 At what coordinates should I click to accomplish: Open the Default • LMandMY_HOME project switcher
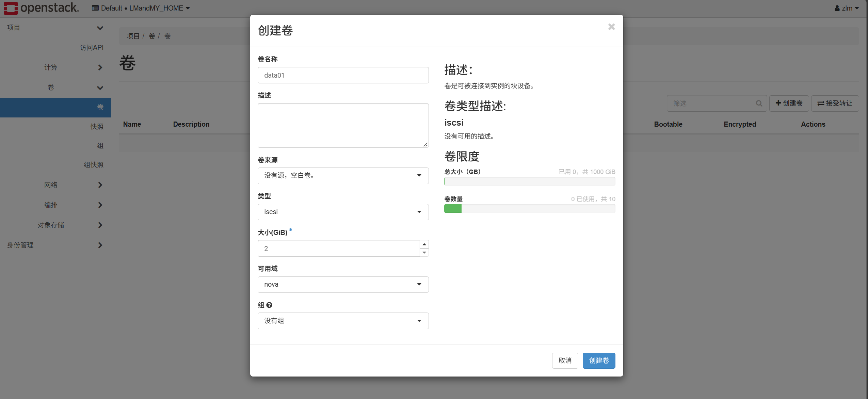[141, 8]
